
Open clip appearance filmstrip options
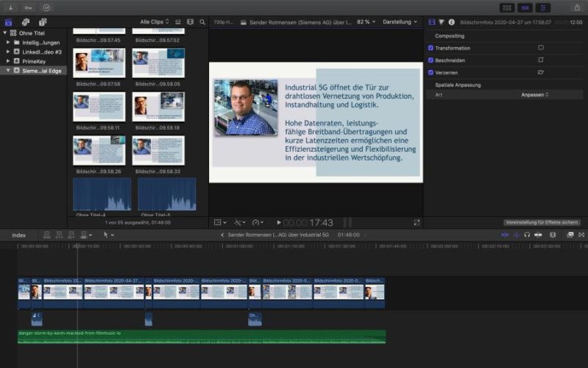tap(190, 22)
